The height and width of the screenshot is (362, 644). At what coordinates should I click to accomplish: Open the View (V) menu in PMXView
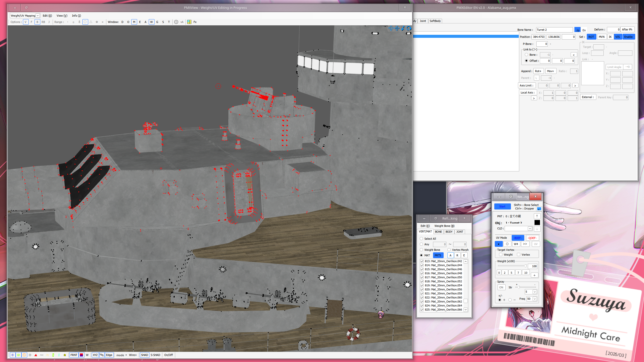tap(62, 16)
